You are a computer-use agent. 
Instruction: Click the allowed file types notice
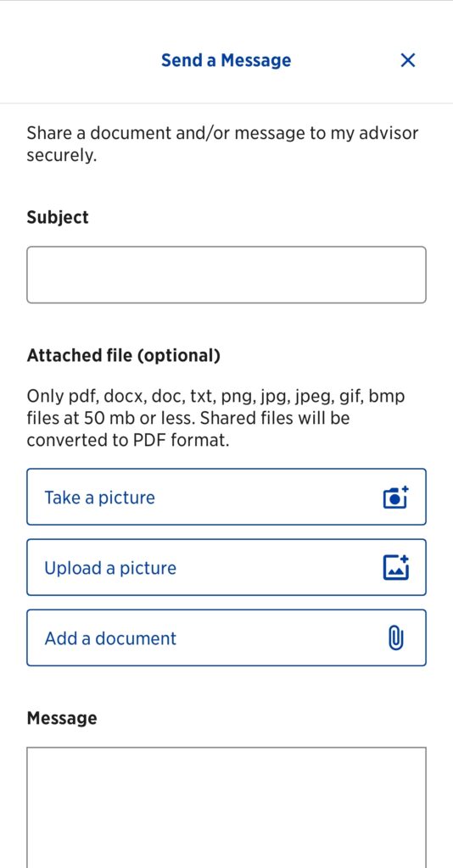pyautogui.click(x=216, y=418)
